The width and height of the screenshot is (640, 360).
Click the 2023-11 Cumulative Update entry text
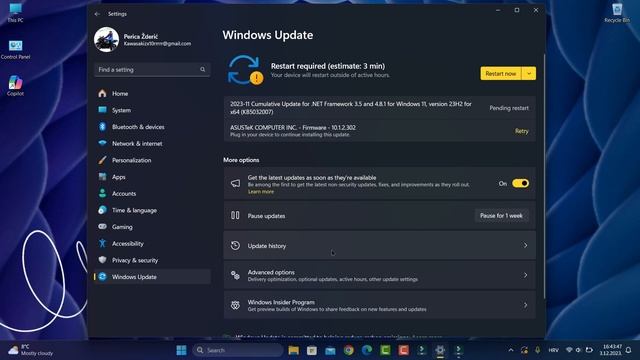click(x=351, y=108)
